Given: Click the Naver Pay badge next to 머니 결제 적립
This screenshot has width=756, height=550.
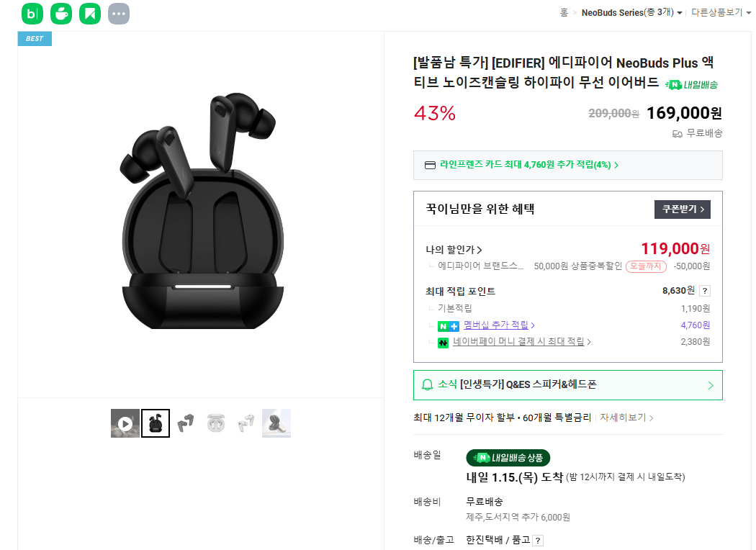Looking at the screenshot, I should (x=442, y=342).
